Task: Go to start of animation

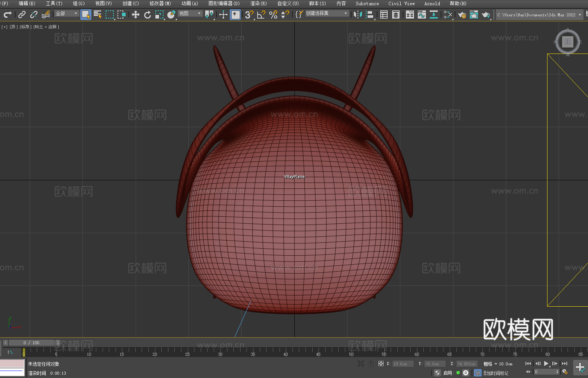Action: [x=528, y=364]
